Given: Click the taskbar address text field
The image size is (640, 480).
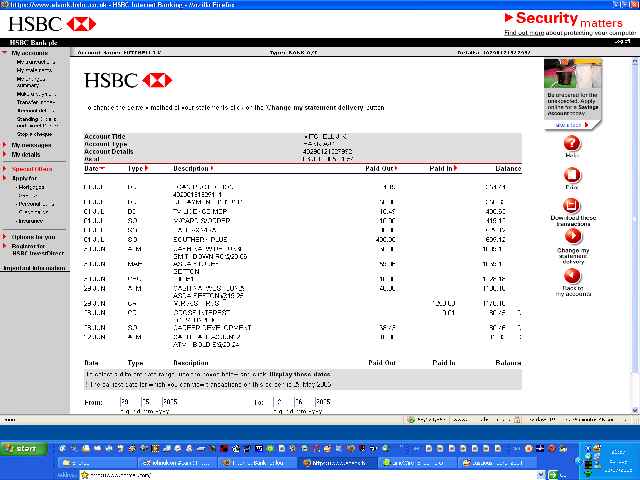Looking at the screenshot, I should pyautogui.click(x=312, y=475).
